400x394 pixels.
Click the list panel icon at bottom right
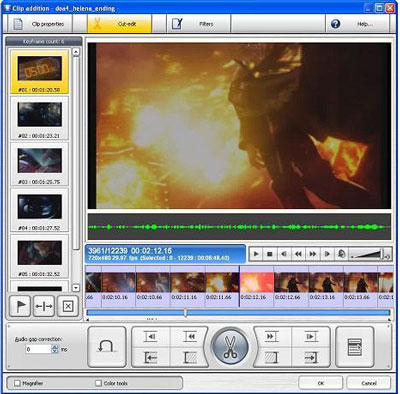pyautogui.click(x=354, y=347)
